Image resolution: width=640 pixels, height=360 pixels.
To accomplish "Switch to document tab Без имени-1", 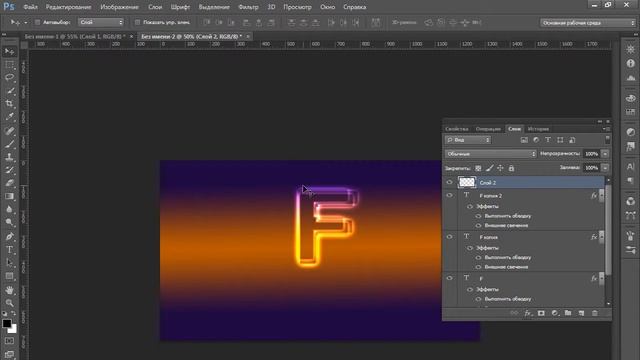I will tap(75, 36).
